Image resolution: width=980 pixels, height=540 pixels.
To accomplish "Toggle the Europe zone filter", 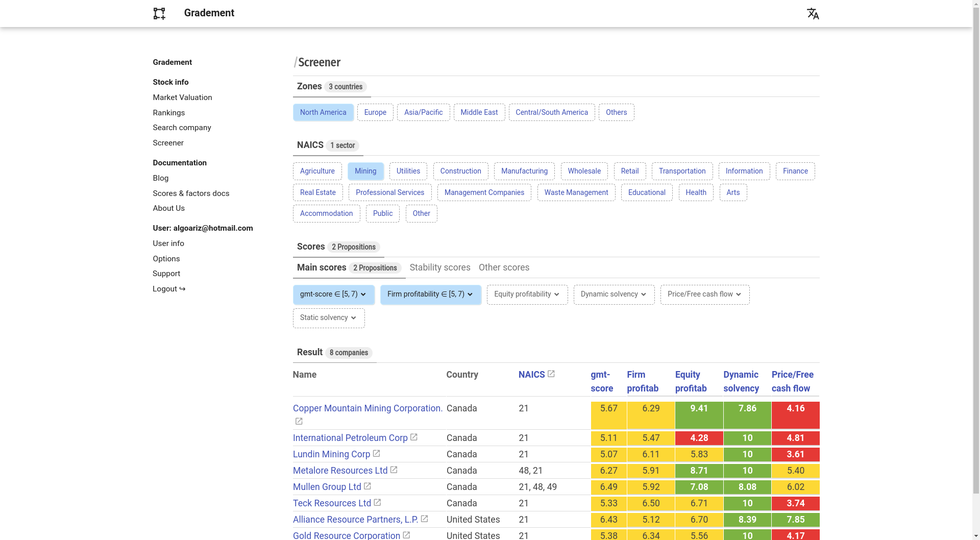I will tap(375, 112).
